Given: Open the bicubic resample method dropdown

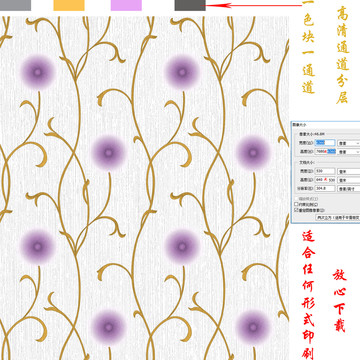Looking at the screenshot, I should 338,217.
